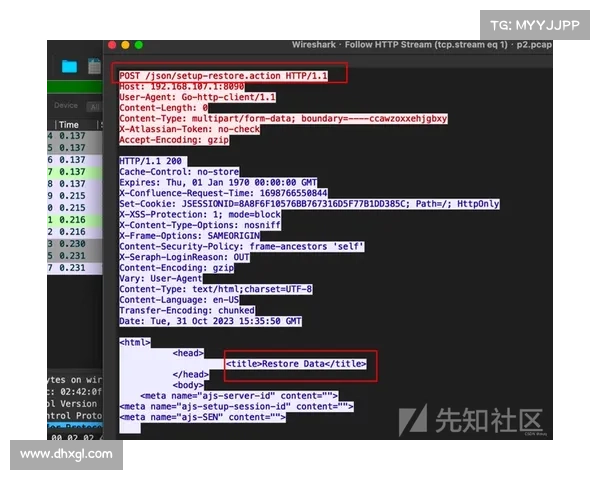This screenshot has width=600, height=480.
Task: Select packet row '0 0.215'
Action: [x=75, y=208]
